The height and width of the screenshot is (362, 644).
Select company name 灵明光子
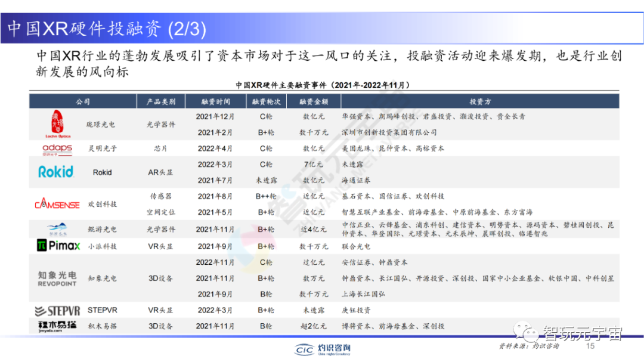[x=103, y=148]
